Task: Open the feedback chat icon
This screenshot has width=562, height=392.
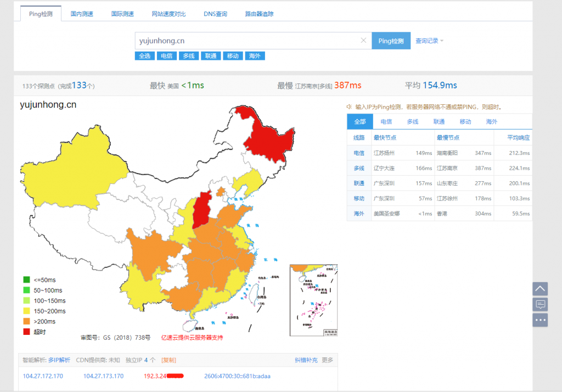Action: coord(540,304)
